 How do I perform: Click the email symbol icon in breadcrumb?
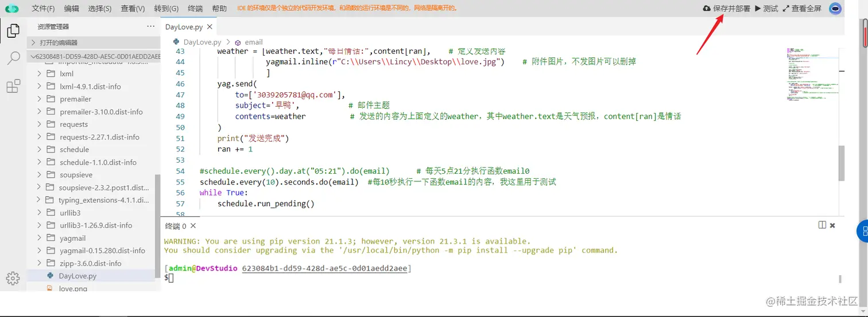coord(238,42)
